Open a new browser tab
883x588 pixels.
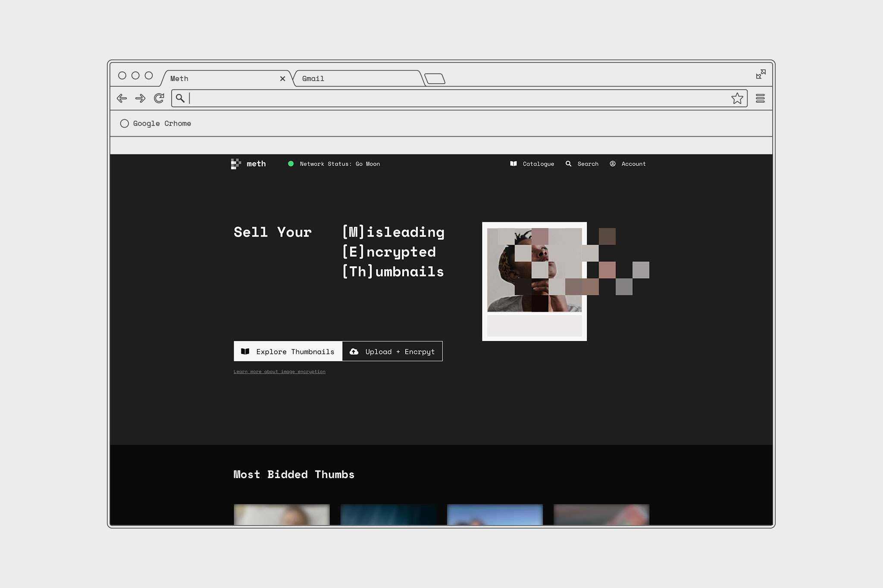pos(435,78)
